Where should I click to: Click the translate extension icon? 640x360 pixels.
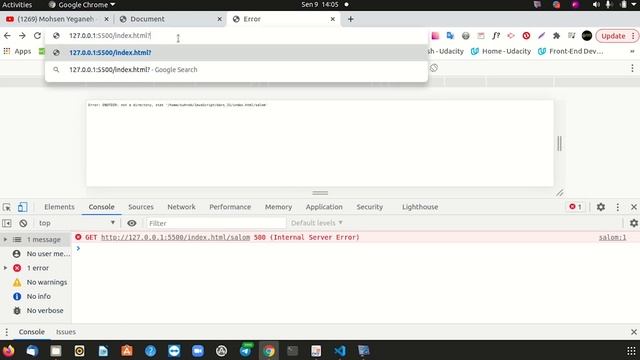point(450,36)
